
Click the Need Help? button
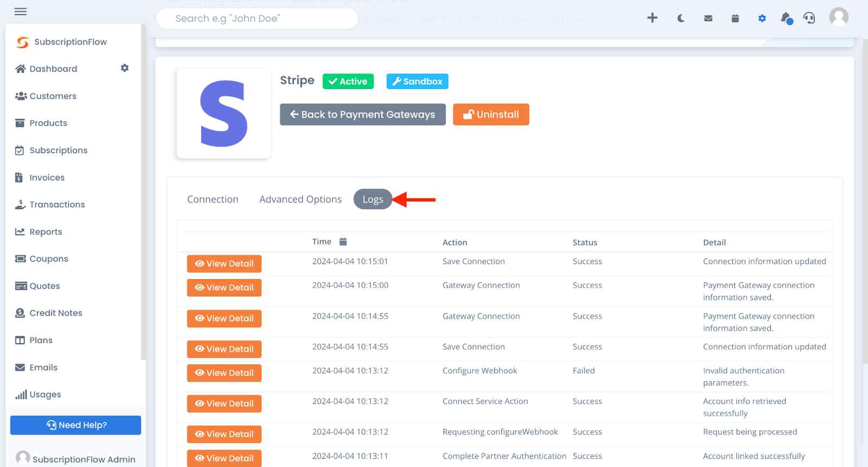75,425
